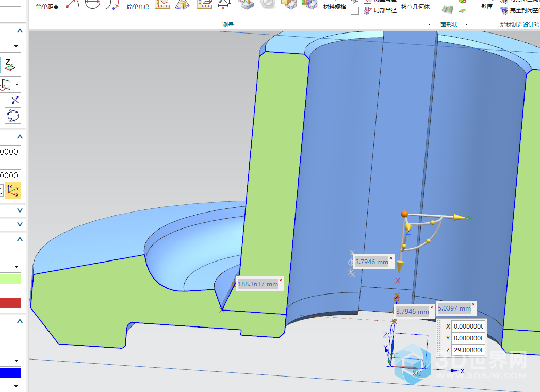
Task: Click Simple Angle (简单角度) command
Action: [x=138, y=7]
